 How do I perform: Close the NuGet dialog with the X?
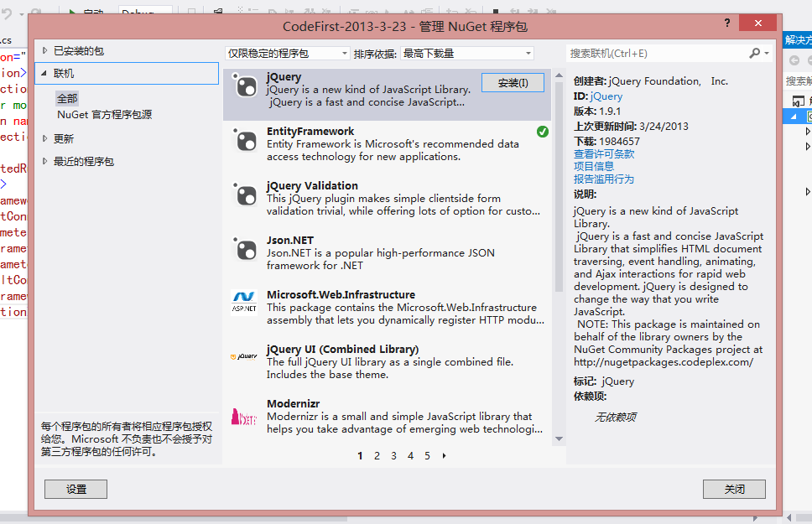tap(758, 23)
